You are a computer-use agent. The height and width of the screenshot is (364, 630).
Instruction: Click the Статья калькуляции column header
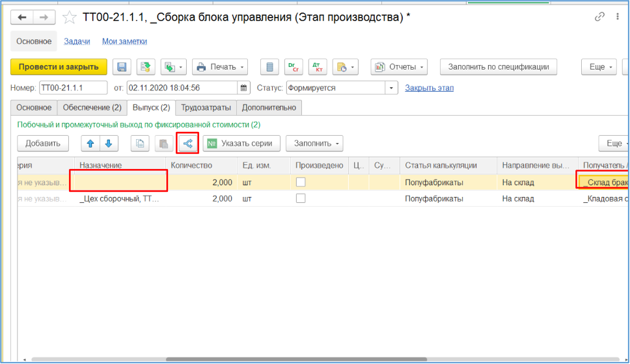coord(448,165)
